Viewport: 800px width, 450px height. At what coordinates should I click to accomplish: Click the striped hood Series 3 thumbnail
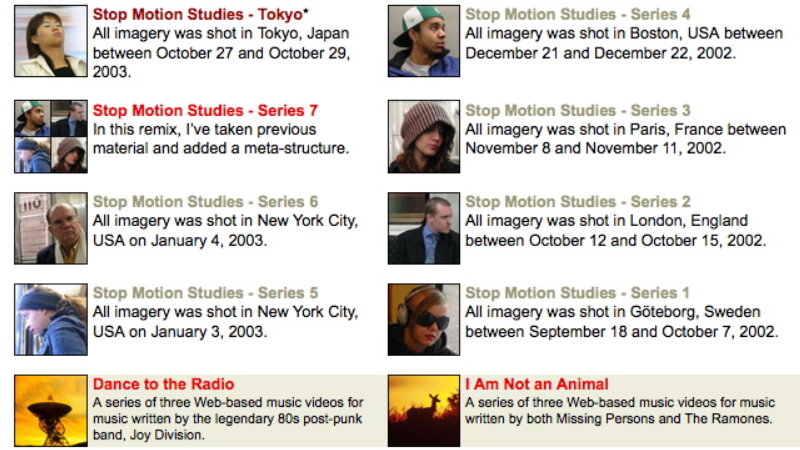pyautogui.click(x=423, y=136)
